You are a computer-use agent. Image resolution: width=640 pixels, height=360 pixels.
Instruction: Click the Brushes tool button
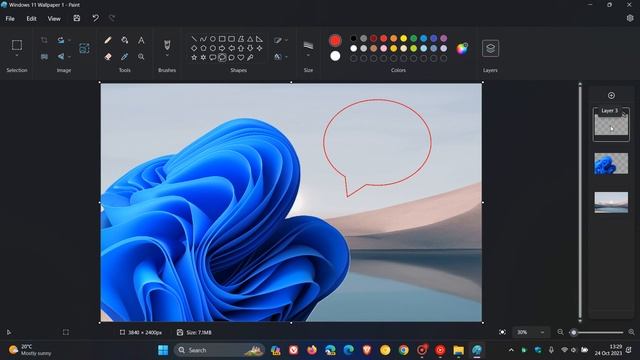click(167, 44)
